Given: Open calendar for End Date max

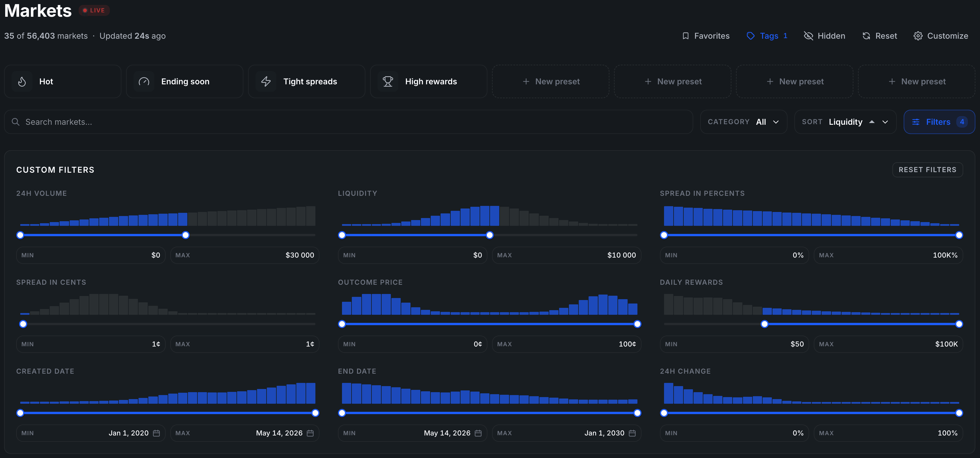Looking at the screenshot, I should tap(632, 433).
